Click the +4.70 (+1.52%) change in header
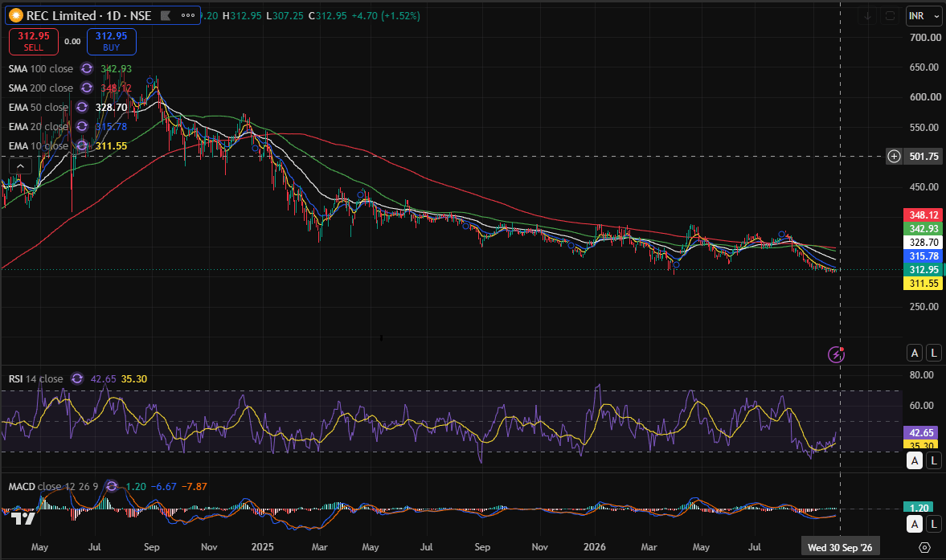The height and width of the screenshot is (560, 946). coord(386,16)
